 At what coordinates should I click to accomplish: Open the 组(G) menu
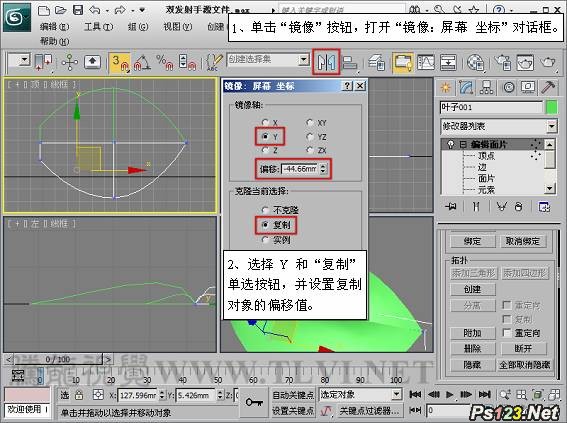138,27
